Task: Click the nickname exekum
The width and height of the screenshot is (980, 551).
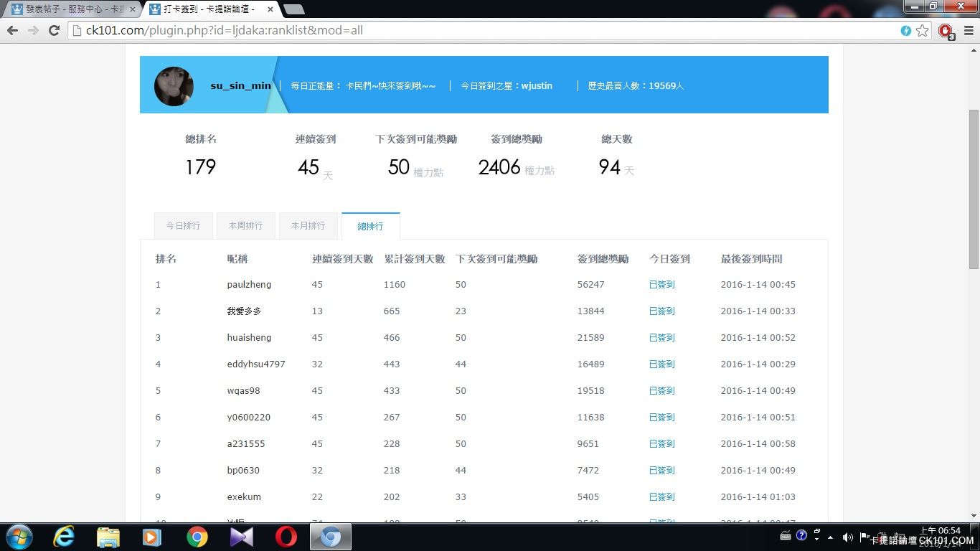Action: [x=244, y=497]
